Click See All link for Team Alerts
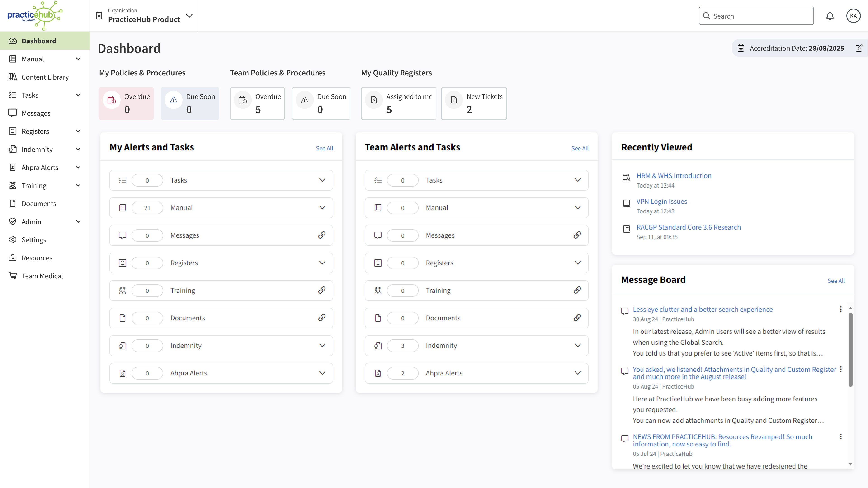Viewport: 868px width, 488px height. (580, 148)
